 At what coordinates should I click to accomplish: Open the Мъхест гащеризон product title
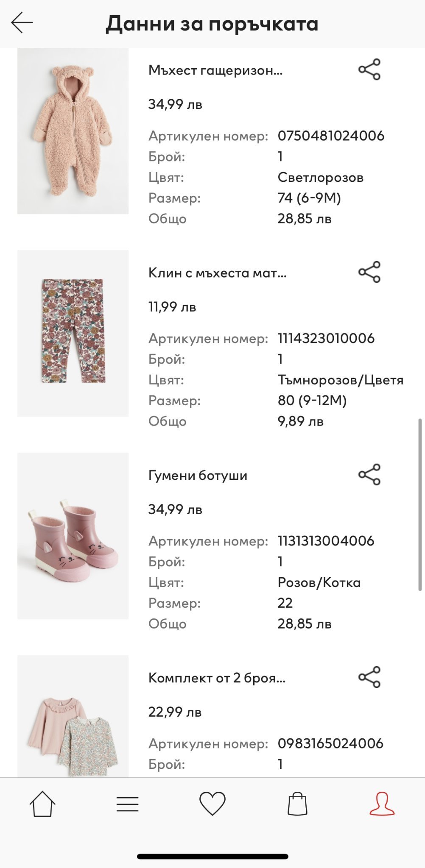click(215, 70)
